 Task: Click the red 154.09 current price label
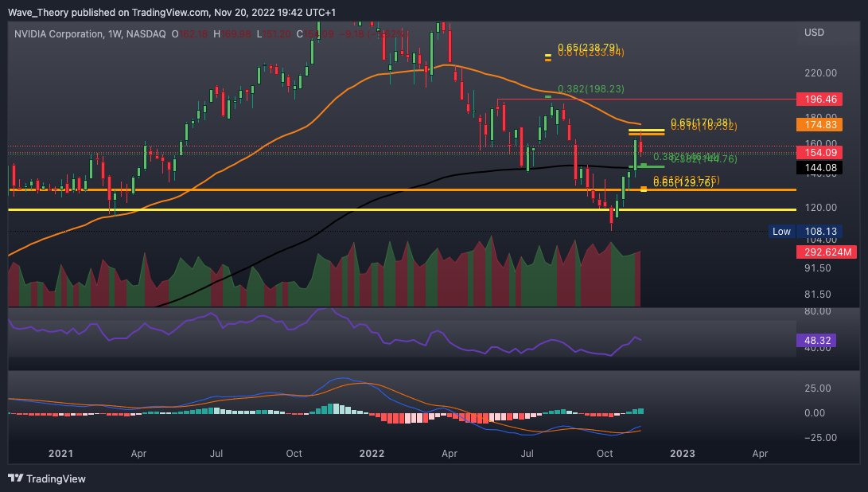819,152
